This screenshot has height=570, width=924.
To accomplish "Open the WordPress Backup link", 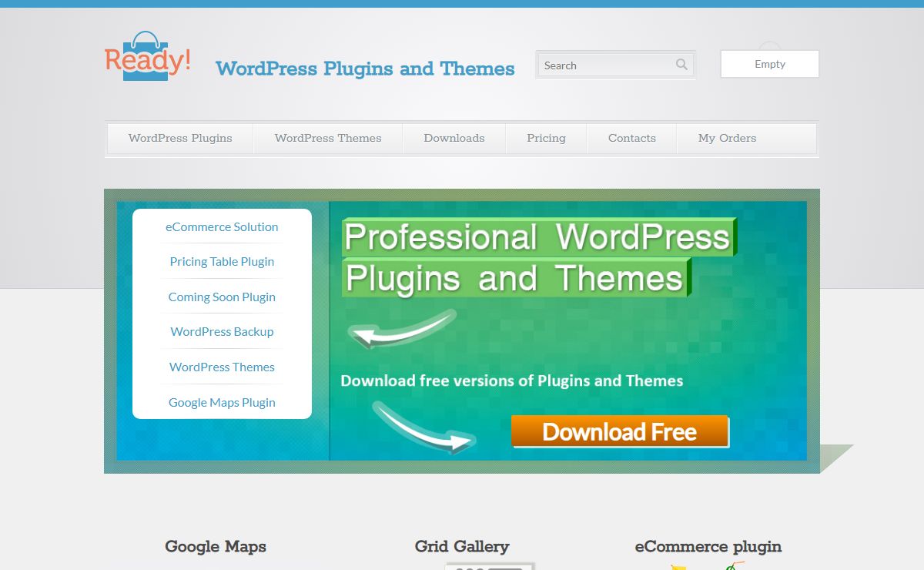I will pyautogui.click(x=222, y=332).
